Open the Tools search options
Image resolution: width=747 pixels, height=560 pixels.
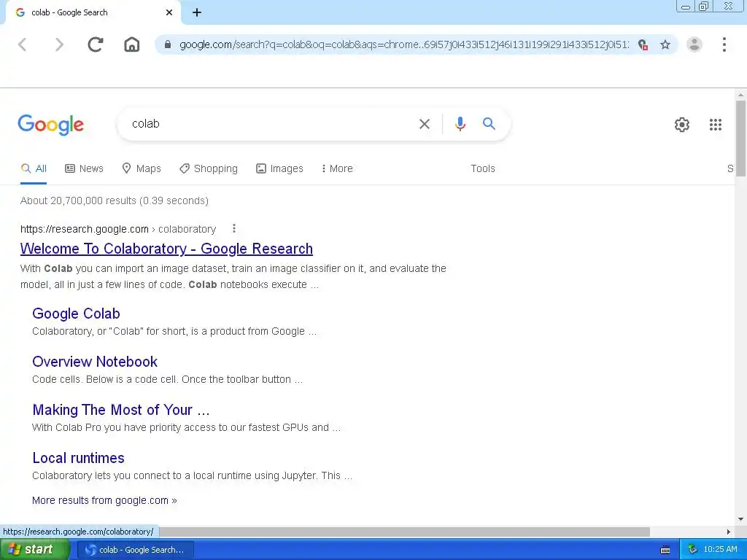click(x=483, y=168)
